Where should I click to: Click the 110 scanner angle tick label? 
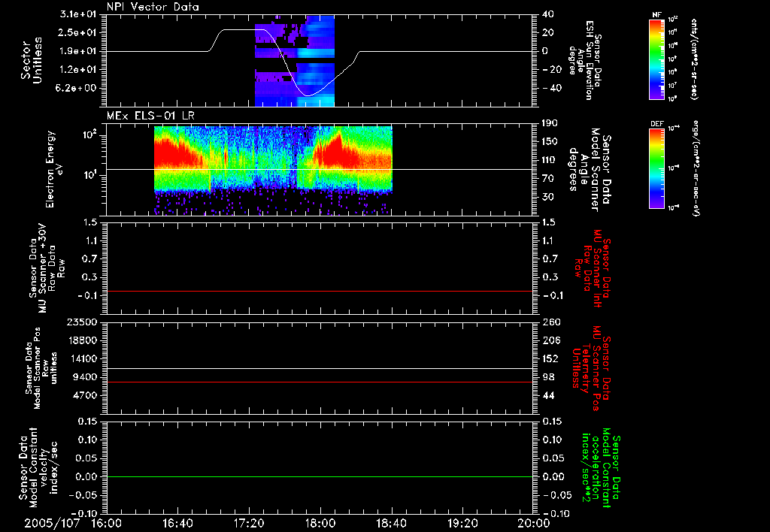click(550, 160)
